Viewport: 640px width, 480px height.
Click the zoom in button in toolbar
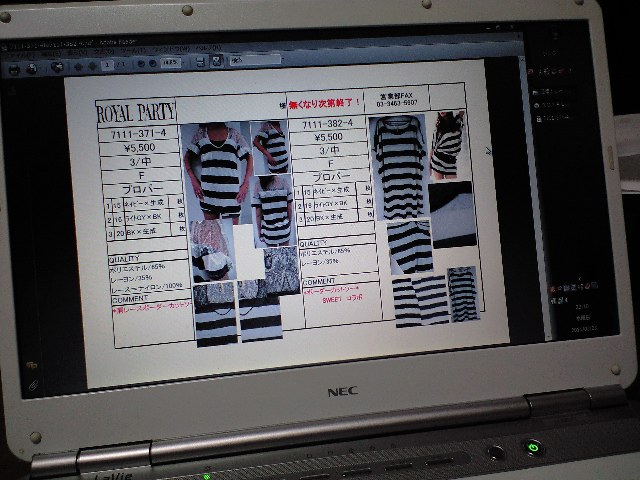click(x=153, y=63)
